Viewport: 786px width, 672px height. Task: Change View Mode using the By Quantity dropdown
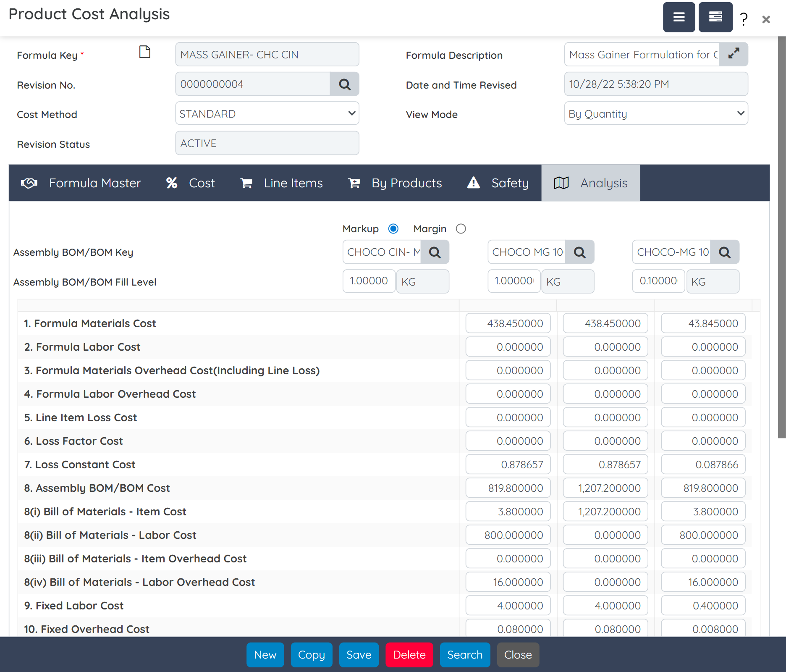[x=656, y=113]
